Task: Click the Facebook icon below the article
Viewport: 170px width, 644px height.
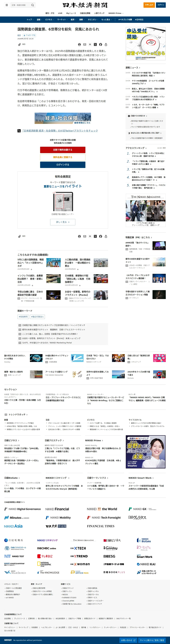Action: point(100,236)
